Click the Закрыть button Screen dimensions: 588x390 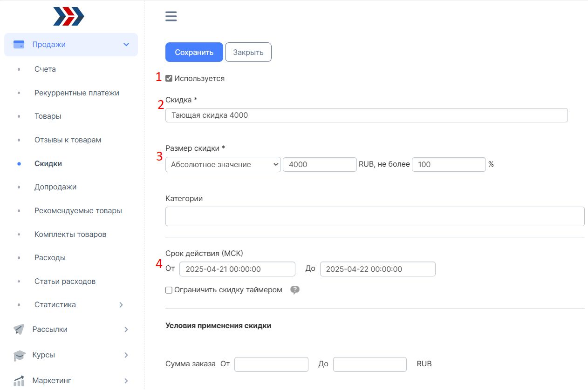[248, 52]
